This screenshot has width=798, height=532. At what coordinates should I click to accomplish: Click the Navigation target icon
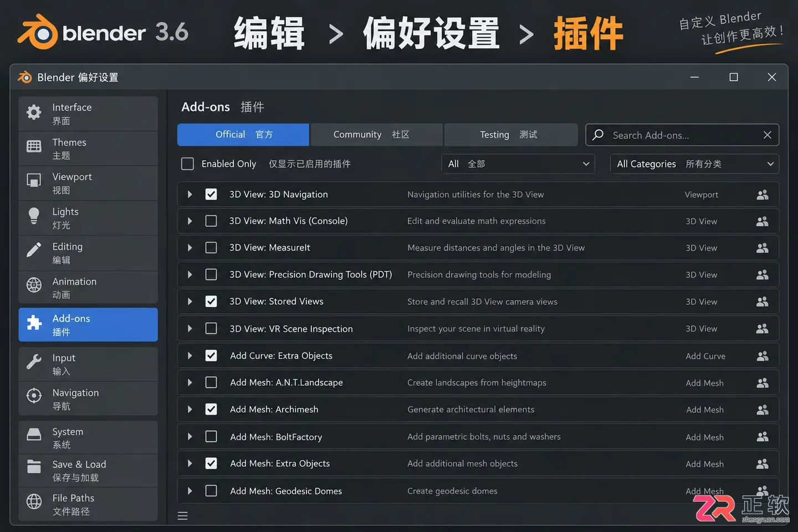pos(34,396)
